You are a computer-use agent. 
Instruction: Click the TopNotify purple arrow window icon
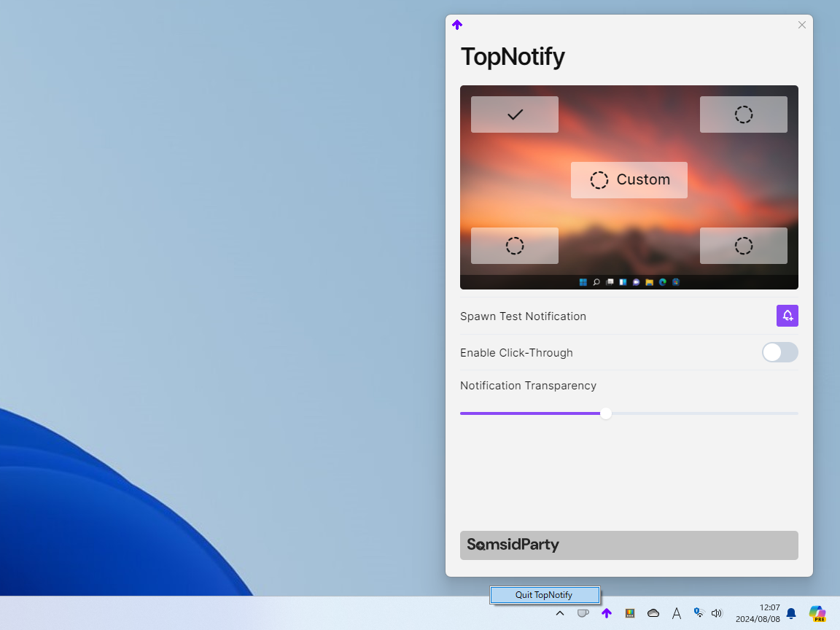[457, 25]
